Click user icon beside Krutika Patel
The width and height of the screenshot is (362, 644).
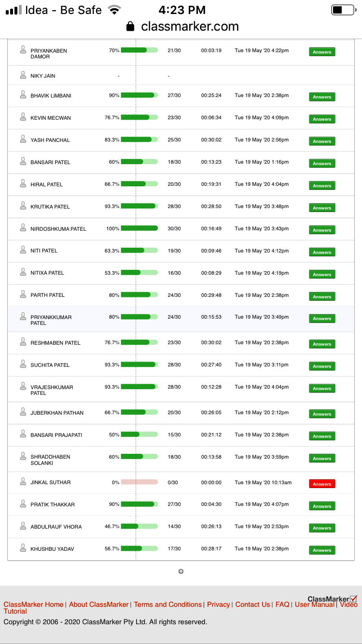pyautogui.click(x=23, y=206)
